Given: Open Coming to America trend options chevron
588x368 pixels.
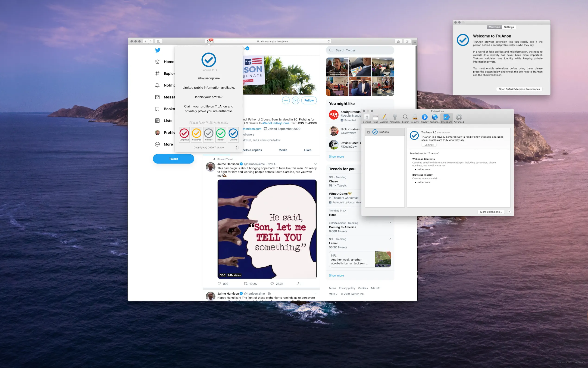Looking at the screenshot, I should coord(389,223).
